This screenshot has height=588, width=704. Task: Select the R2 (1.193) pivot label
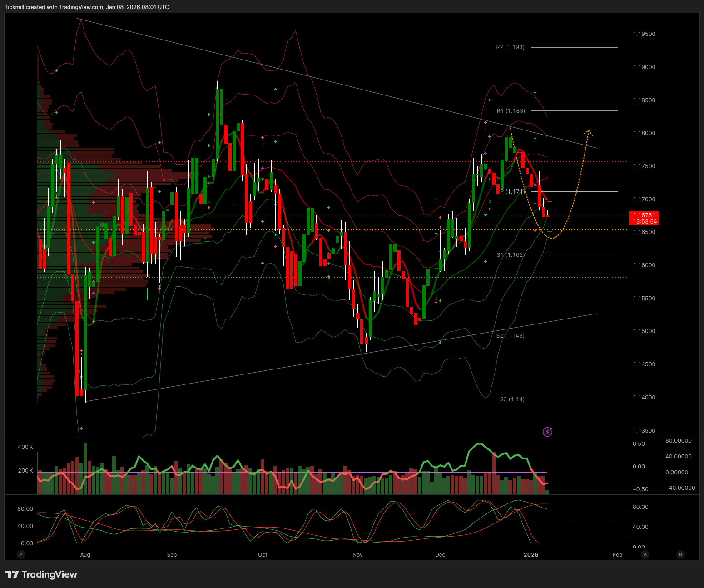pyautogui.click(x=510, y=47)
